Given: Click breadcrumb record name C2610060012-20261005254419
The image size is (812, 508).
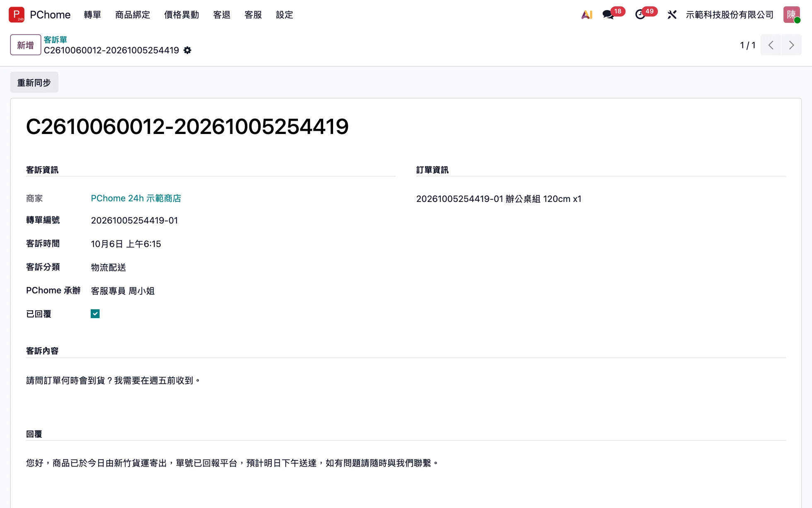Looking at the screenshot, I should pos(111,50).
